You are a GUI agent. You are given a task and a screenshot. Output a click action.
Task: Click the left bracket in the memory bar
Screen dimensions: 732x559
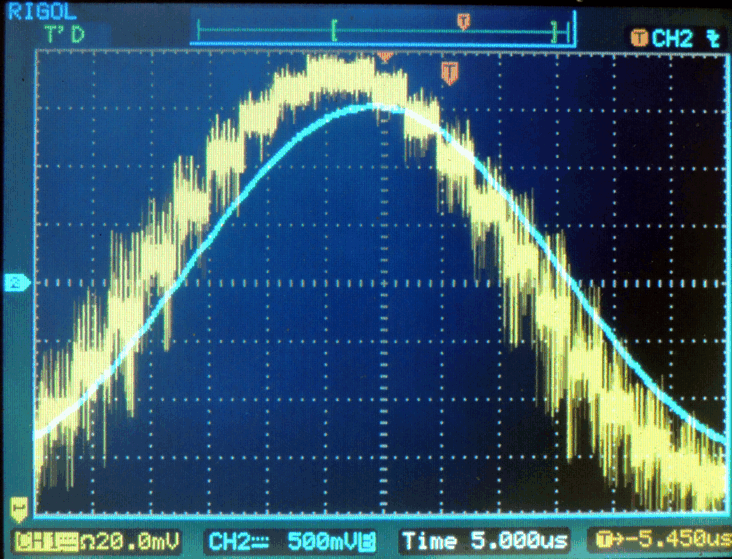click(335, 31)
